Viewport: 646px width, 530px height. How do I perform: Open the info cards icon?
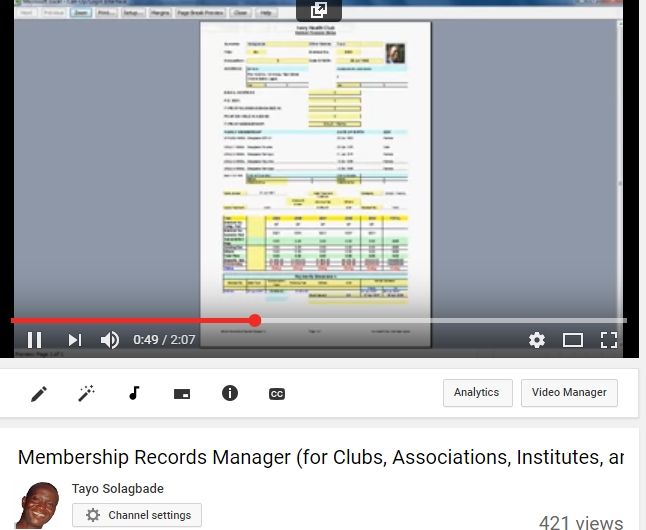(230, 393)
